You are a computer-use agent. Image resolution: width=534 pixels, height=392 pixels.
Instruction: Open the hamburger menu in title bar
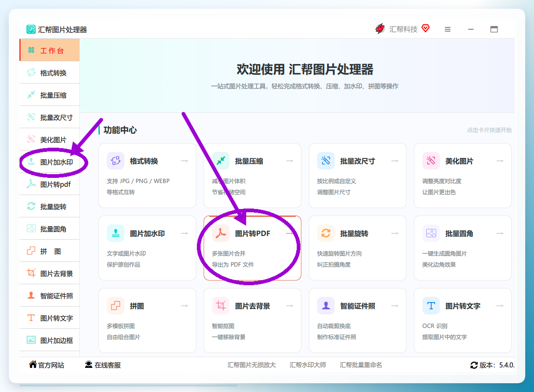[x=448, y=29]
